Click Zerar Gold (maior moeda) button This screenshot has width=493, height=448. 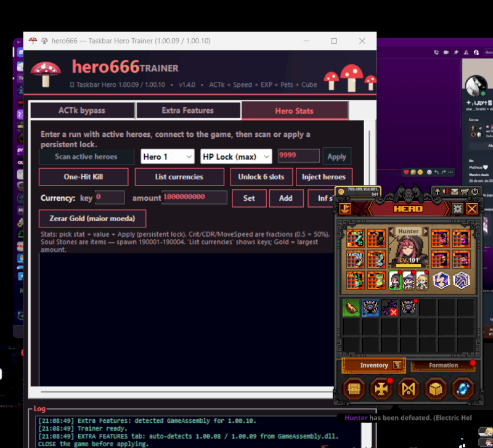click(x=92, y=218)
